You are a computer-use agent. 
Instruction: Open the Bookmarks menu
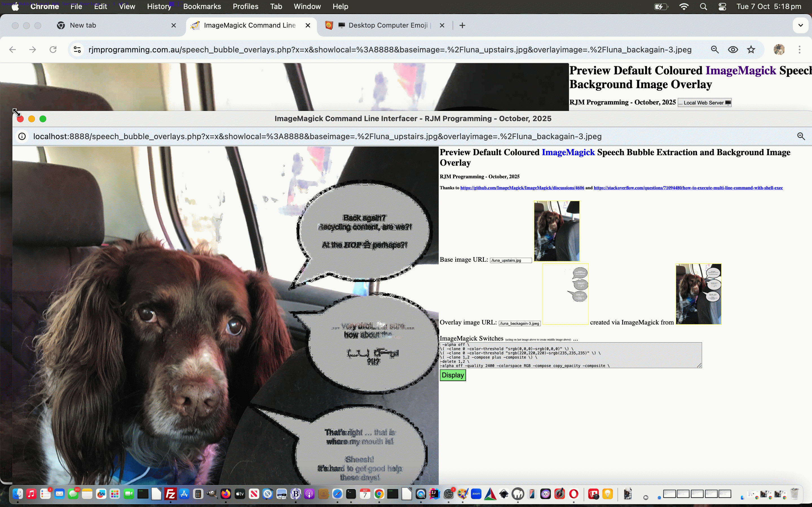coord(202,7)
